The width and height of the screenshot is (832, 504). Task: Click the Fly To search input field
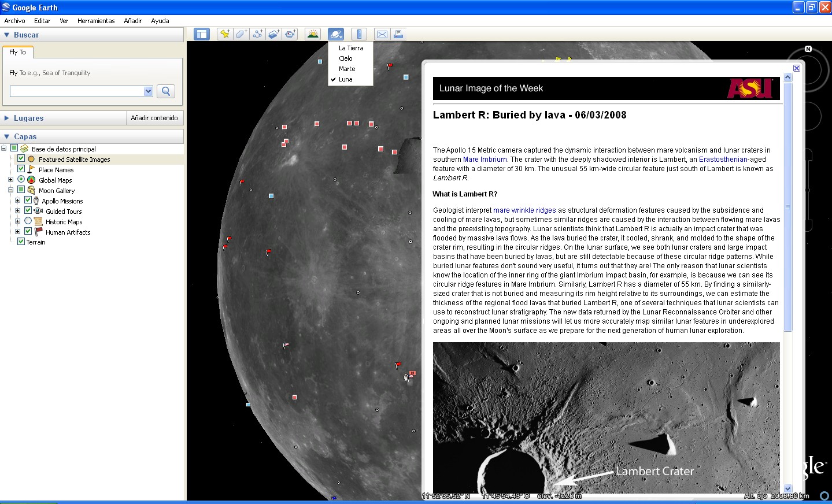pyautogui.click(x=77, y=91)
